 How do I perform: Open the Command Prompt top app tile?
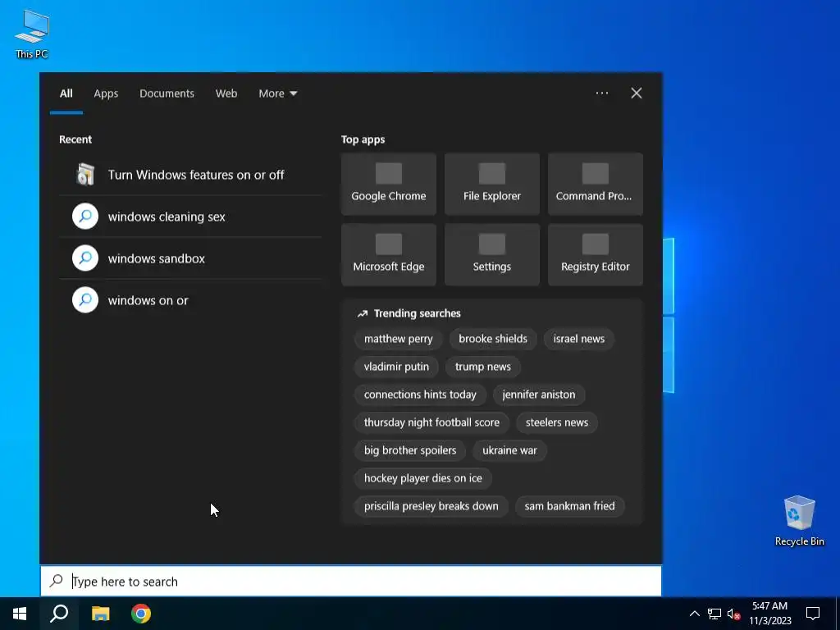pyautogui.click(x=596, y=185)
